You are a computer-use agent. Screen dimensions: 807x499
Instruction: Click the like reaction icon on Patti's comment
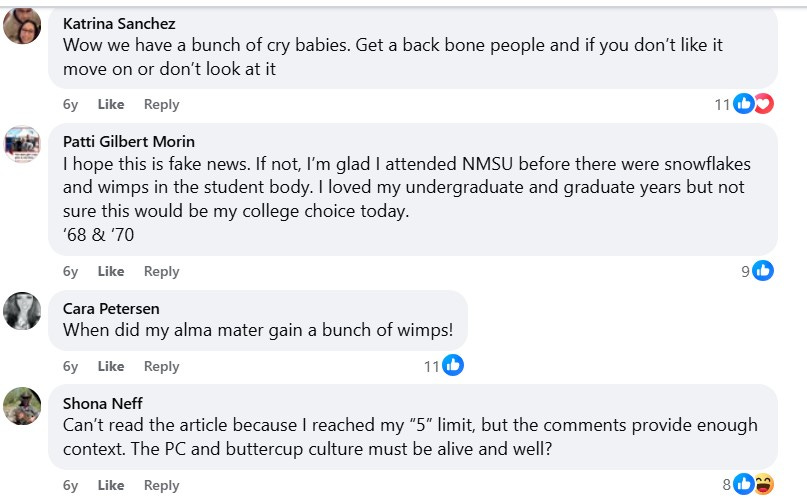tap(763, 270)
